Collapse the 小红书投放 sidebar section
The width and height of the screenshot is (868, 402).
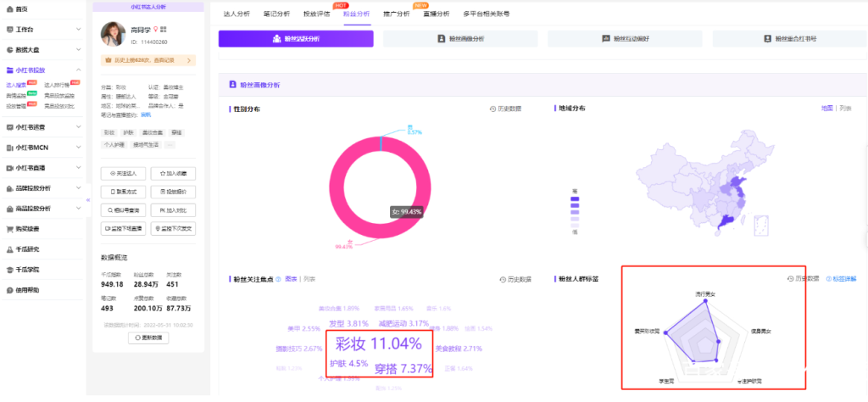coord(79,70)
